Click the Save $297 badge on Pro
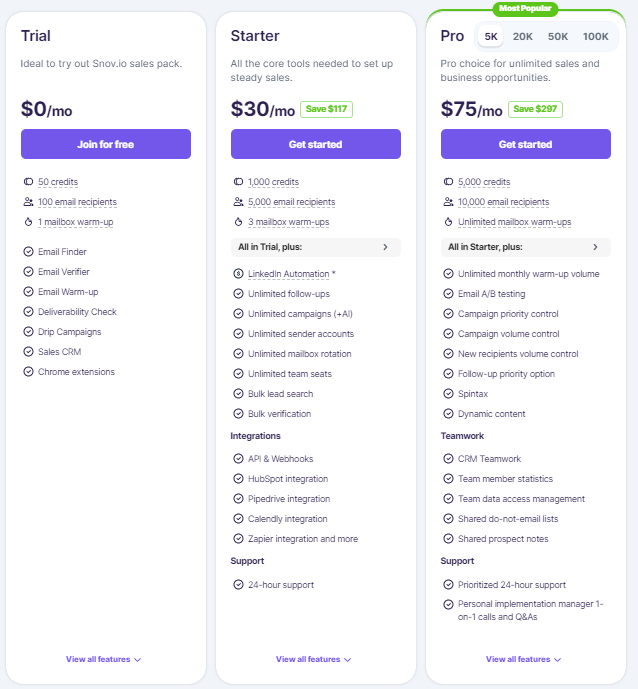 (535, 109)
